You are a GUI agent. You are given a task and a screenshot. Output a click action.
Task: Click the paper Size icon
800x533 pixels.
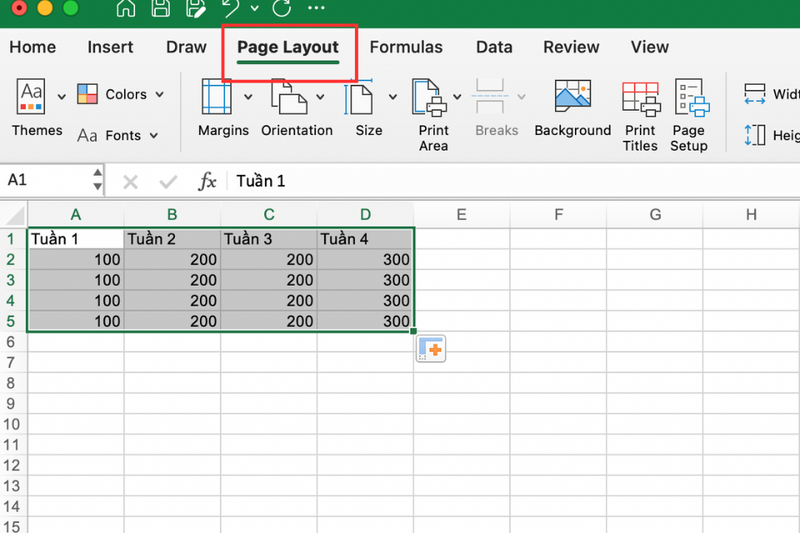coord(359,96)
